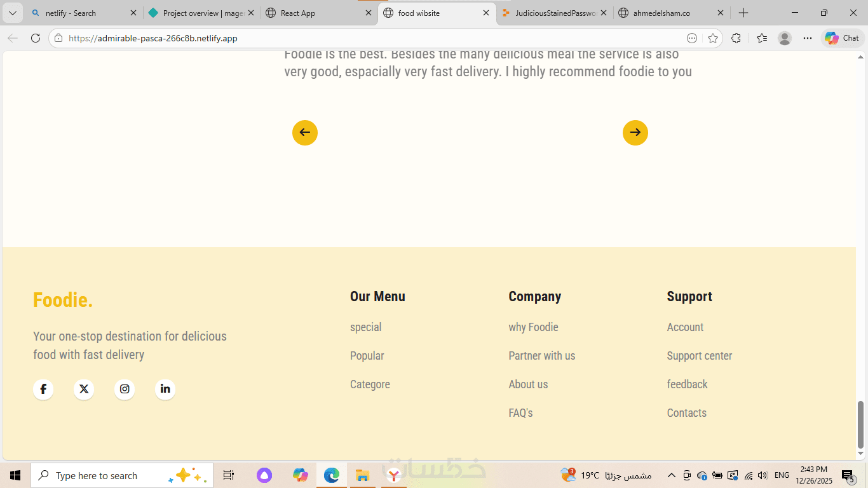Open the Categore menu link

[x=370, y=384]
